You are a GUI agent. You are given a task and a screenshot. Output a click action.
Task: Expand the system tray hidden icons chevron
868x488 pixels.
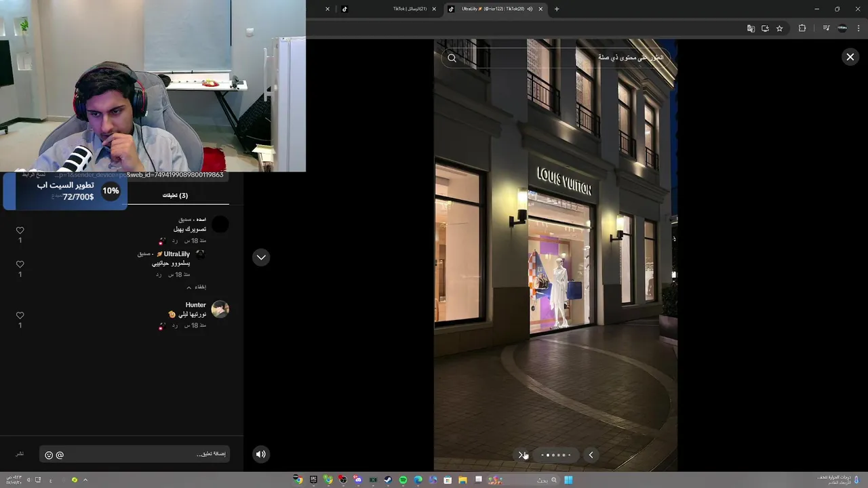(x=85, y=480)
